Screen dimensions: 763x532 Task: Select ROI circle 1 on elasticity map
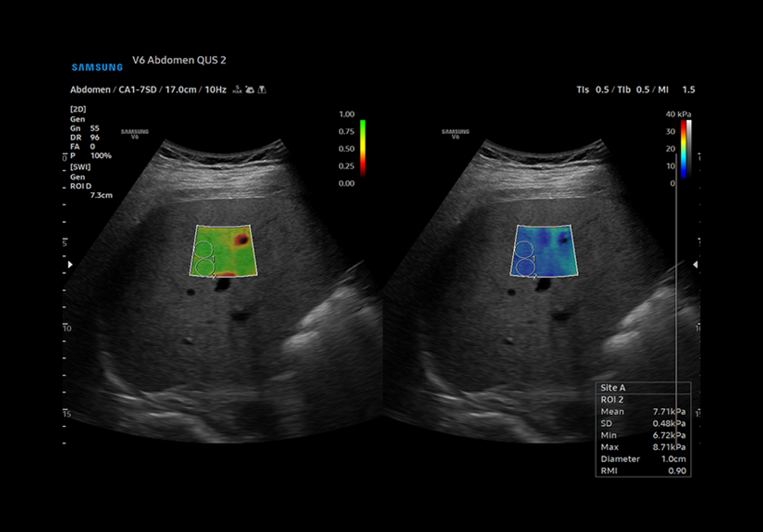524,249
